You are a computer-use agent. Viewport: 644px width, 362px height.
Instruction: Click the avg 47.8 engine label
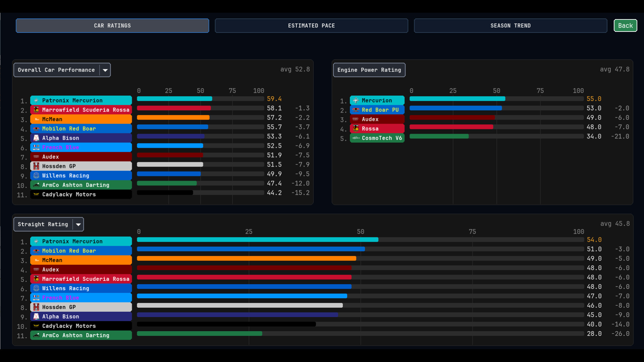point(614,69)
